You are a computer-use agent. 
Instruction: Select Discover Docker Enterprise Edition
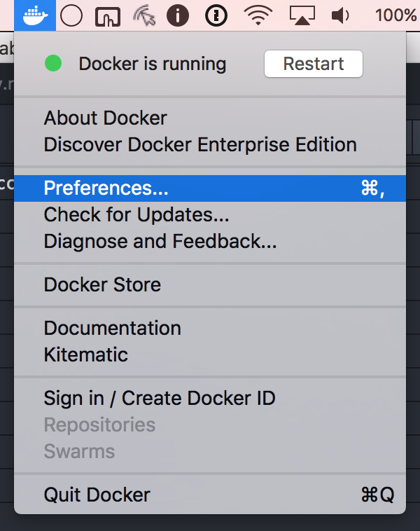pos(200,144)
